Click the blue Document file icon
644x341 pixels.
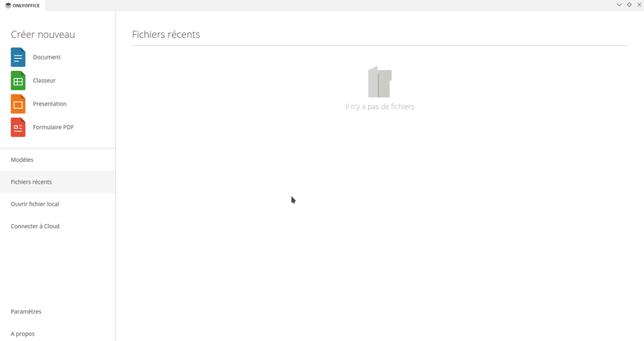(x=18, y=57)
